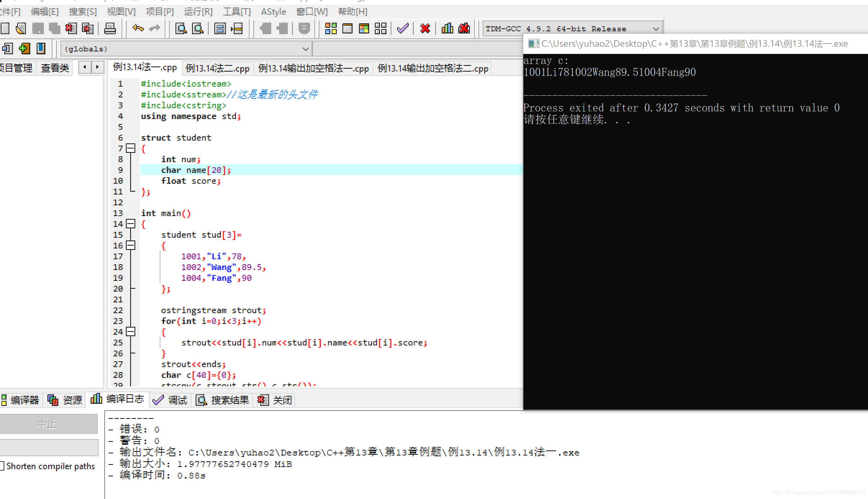The image size is (868, 499).
Task: Click the empty members dropdown beside (globals)
Action: [418, 49]
